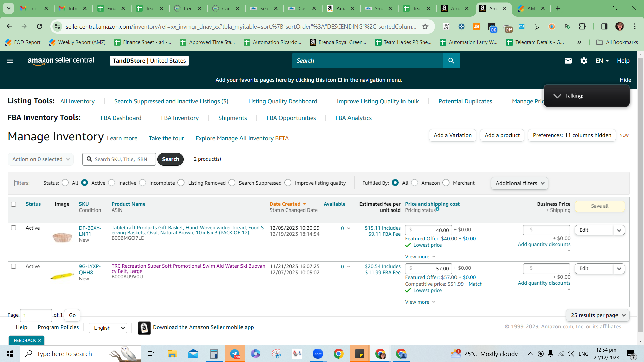View site information icon in address bar
The image size is (644, 362).
(x=58, y=26)
